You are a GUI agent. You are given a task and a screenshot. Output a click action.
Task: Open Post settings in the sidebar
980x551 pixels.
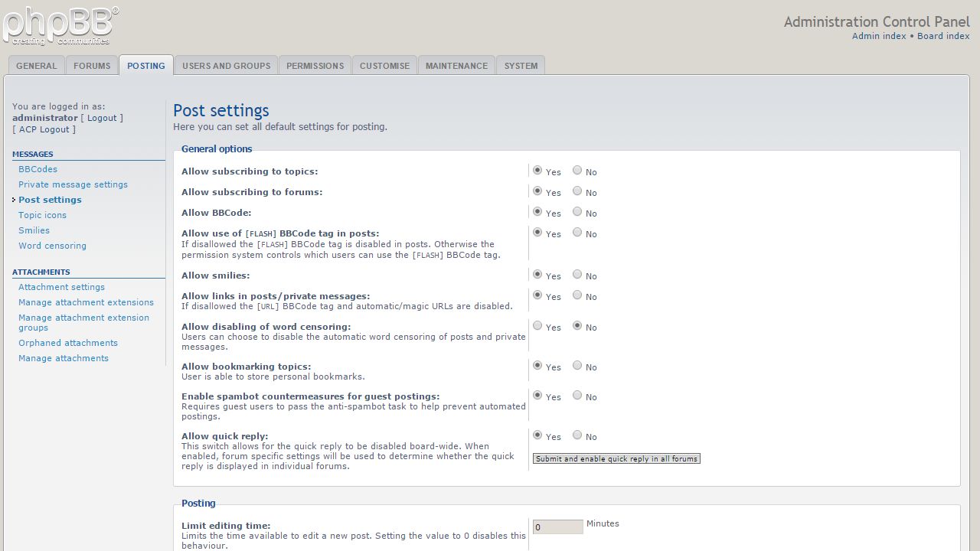pos(50,200)
